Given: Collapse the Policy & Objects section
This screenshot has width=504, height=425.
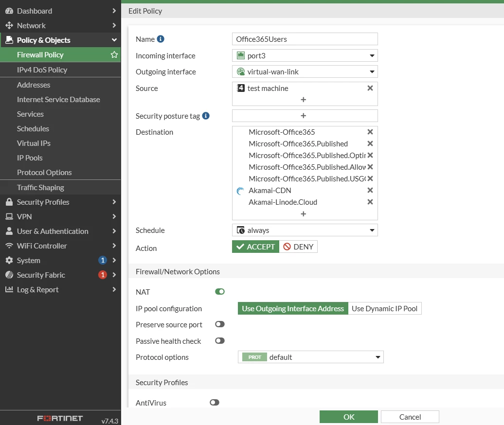Looking at the screenshot, I should (x=114, y=40).
